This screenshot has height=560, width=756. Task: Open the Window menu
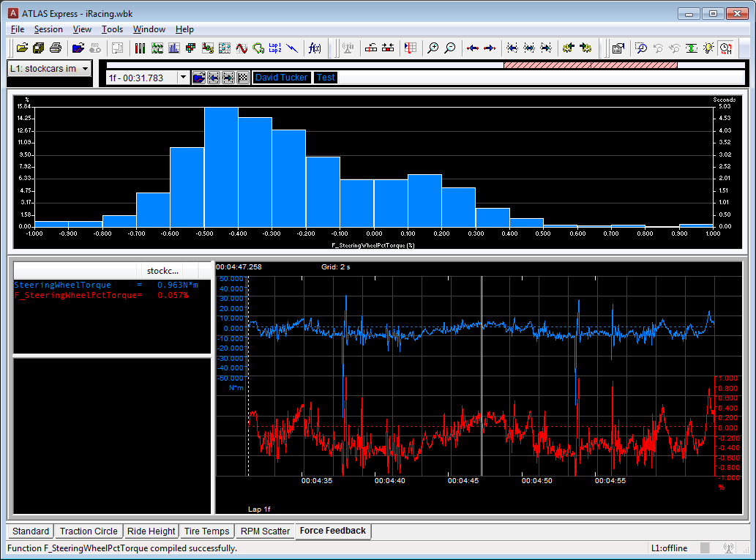click(149, 29)
